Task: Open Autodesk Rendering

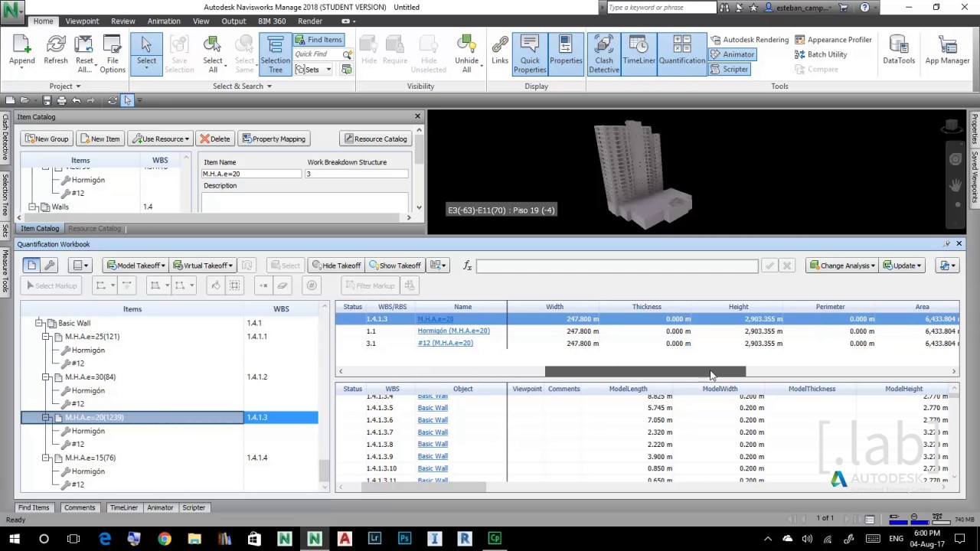Action: (x=748, y=40)
